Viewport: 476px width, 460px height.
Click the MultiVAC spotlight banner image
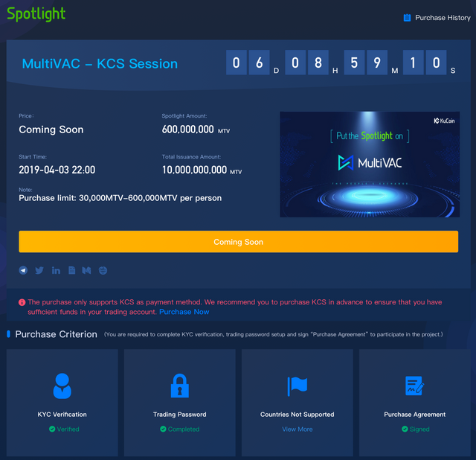(370, 164)
